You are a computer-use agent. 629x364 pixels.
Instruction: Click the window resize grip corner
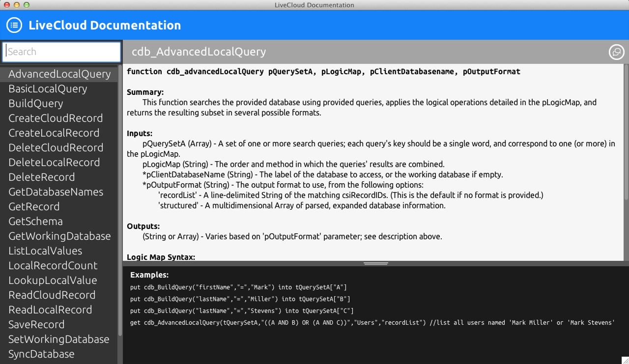625,360
